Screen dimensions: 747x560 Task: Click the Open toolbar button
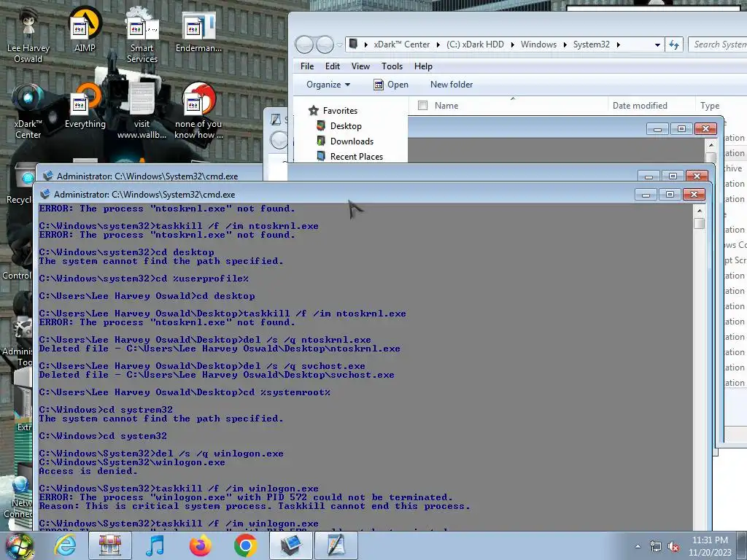click(391, 85)
